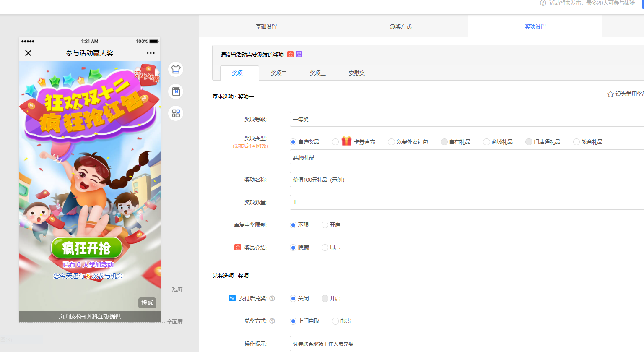Screen dimensions: 644x352
Task: Click the 投诉 button in the phone preview
Action: tap(147, 303)
